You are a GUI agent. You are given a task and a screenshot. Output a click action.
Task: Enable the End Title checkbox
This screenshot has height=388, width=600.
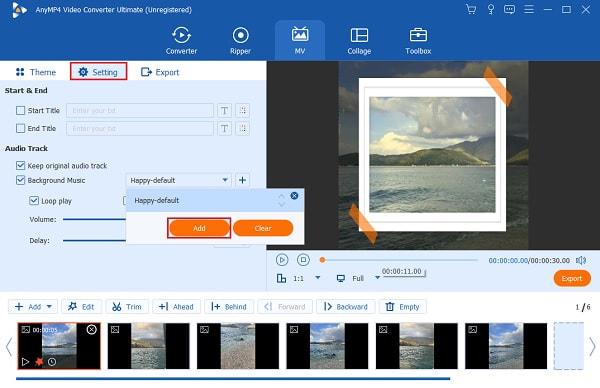(x=20, y=128)
